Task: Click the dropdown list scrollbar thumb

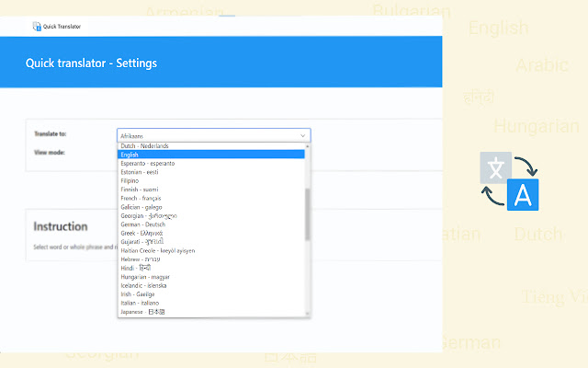Action: [308, 214]
